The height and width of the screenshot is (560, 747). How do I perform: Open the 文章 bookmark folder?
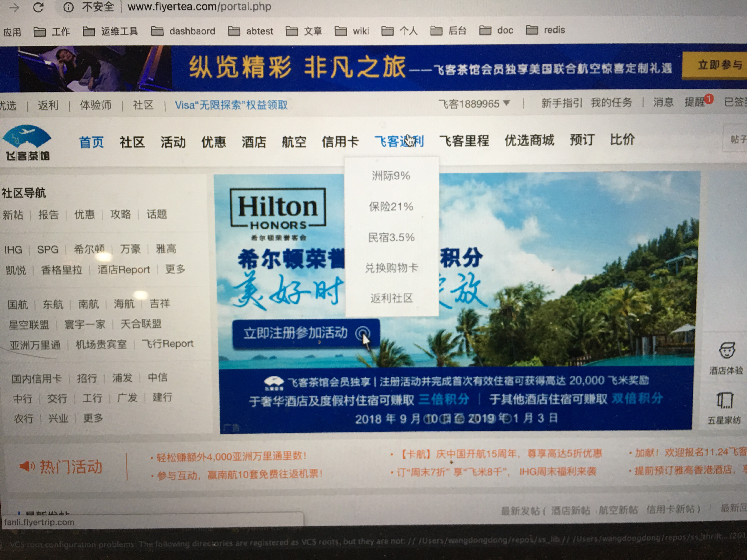[304, 31]
